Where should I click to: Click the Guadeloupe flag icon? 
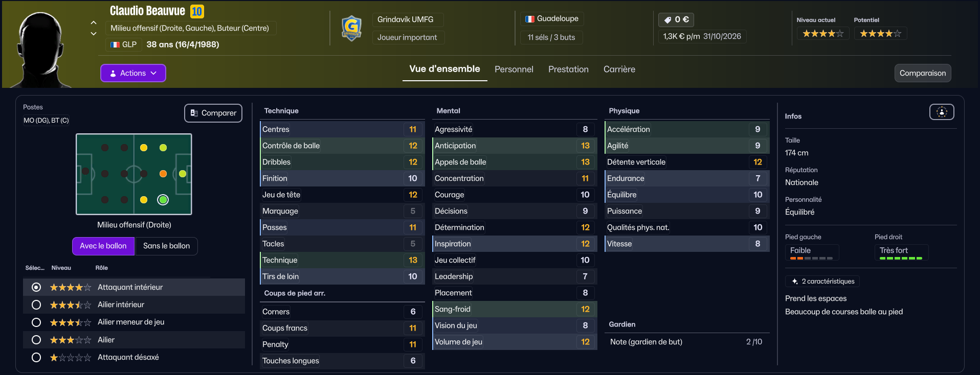coord(530,19)
